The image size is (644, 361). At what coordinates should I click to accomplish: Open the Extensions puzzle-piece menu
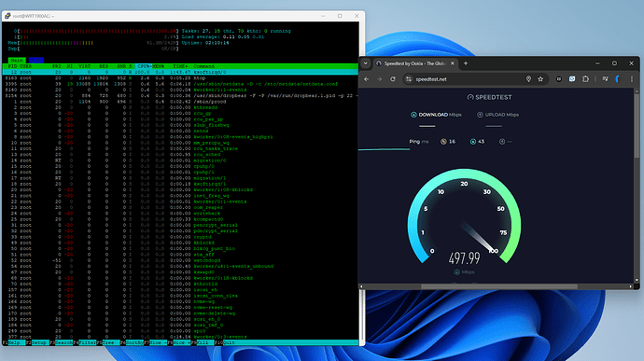pyautogui.click(x=585, y=79)
